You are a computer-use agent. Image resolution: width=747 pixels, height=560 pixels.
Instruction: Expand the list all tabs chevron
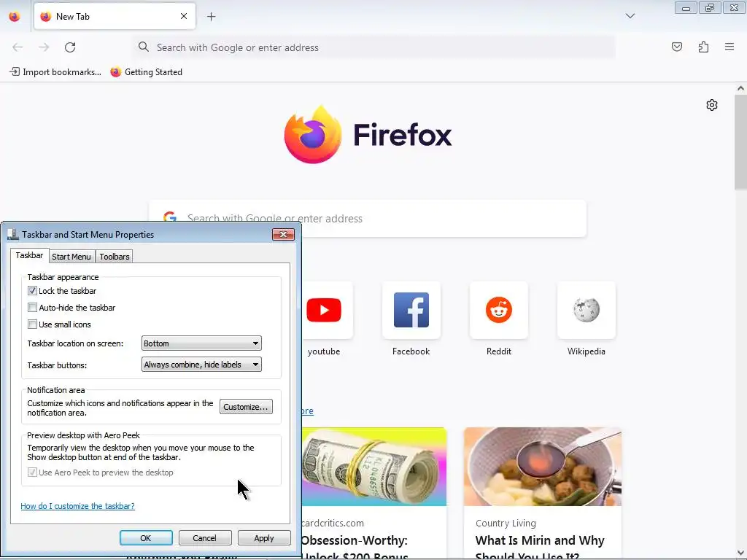[630, 16]
